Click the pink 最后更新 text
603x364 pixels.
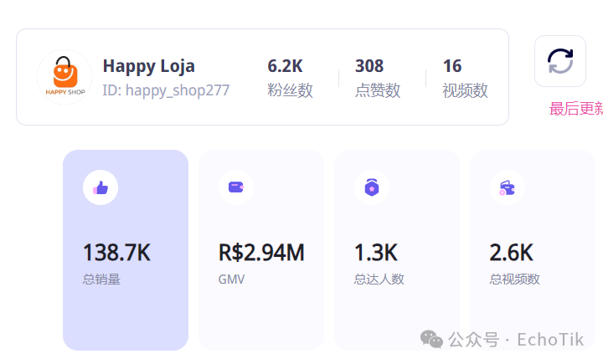(x=575, y=109)
